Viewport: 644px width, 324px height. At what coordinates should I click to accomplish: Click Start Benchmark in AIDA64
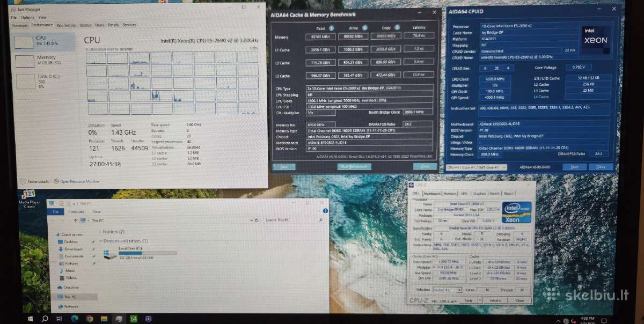point(354,167)
